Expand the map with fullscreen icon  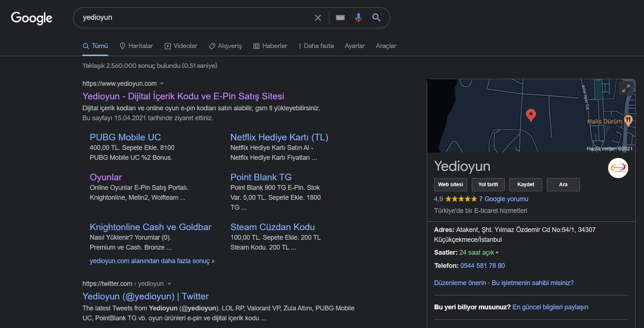626,88
